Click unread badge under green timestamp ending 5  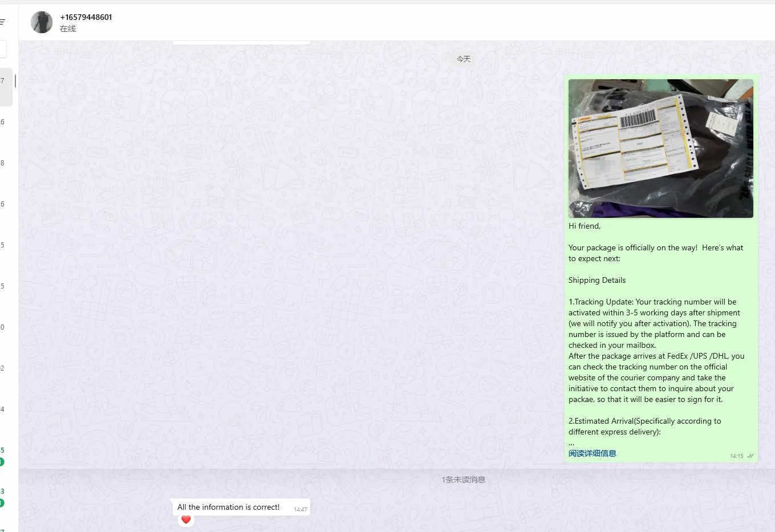(x=2, y=462)
